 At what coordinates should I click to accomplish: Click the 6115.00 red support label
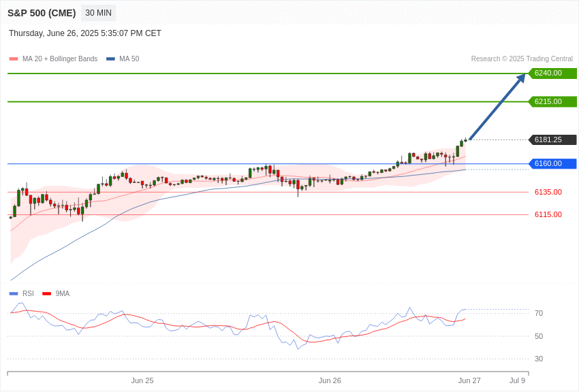pos(548,214)
